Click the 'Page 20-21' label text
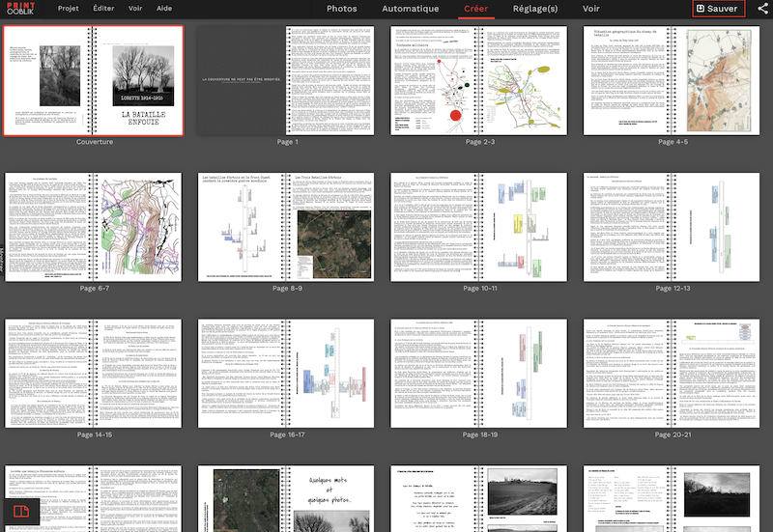Screen dimensions: 773x532 click(673, 434)
